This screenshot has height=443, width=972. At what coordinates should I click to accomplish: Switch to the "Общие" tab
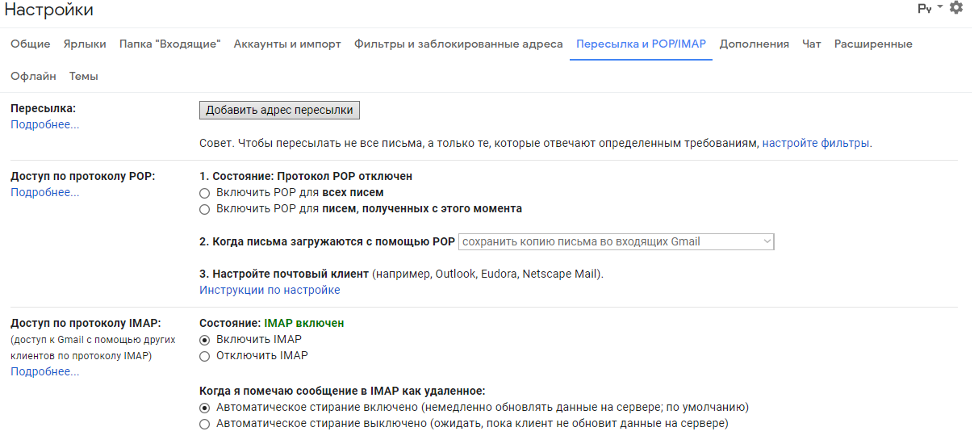(x=29, y=44)
